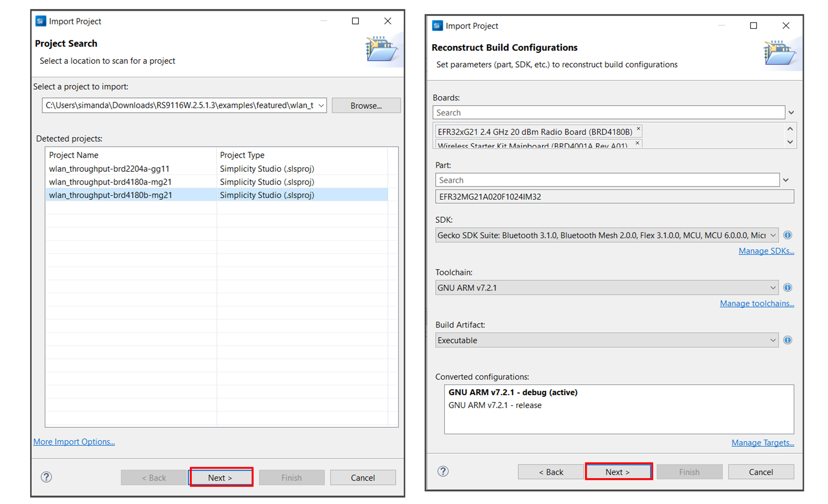This screenshot has width=828, height=504.
Task: Click the Build Artifact info icon
Action: pyautogui.click(x=788, y=340)
